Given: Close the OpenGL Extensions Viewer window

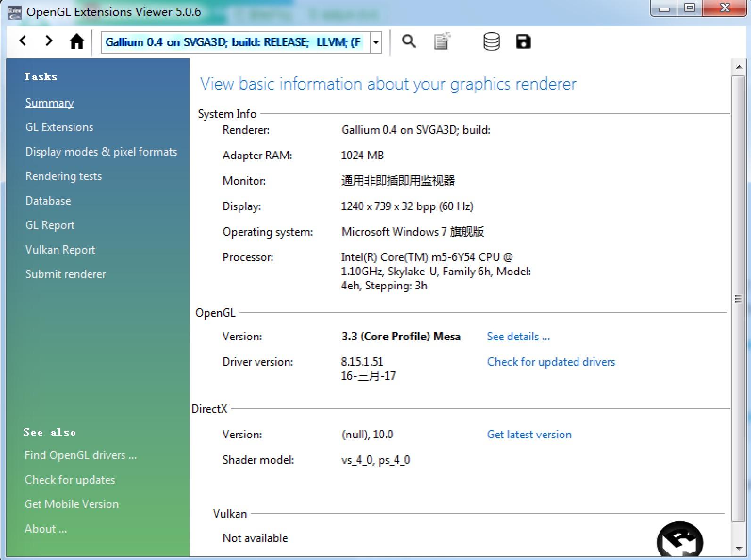Looking at the screenshot, I should 726,8.
